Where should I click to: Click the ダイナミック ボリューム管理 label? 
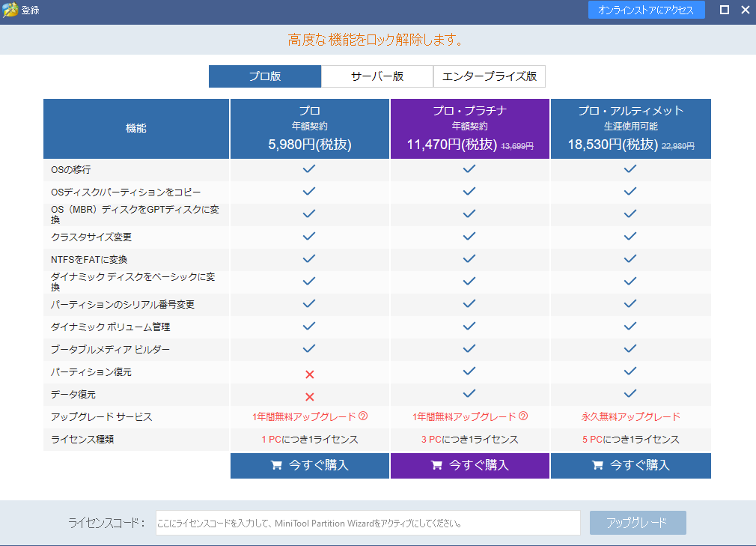tap(111, 327)
